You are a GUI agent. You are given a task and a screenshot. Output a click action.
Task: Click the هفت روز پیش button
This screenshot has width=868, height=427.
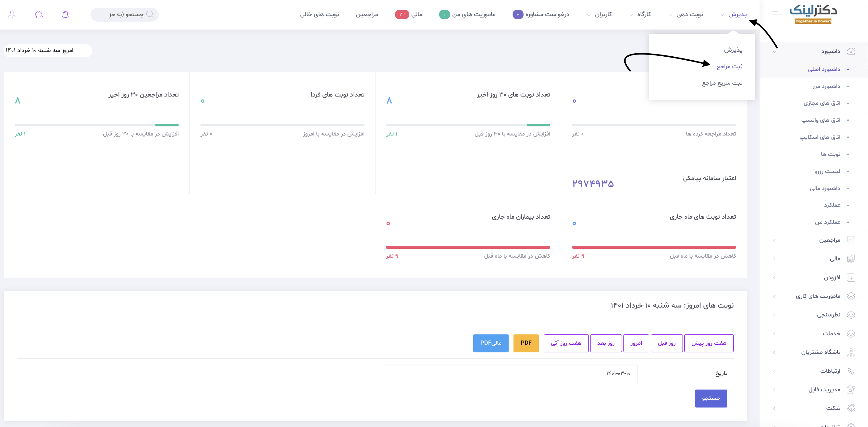709,343
